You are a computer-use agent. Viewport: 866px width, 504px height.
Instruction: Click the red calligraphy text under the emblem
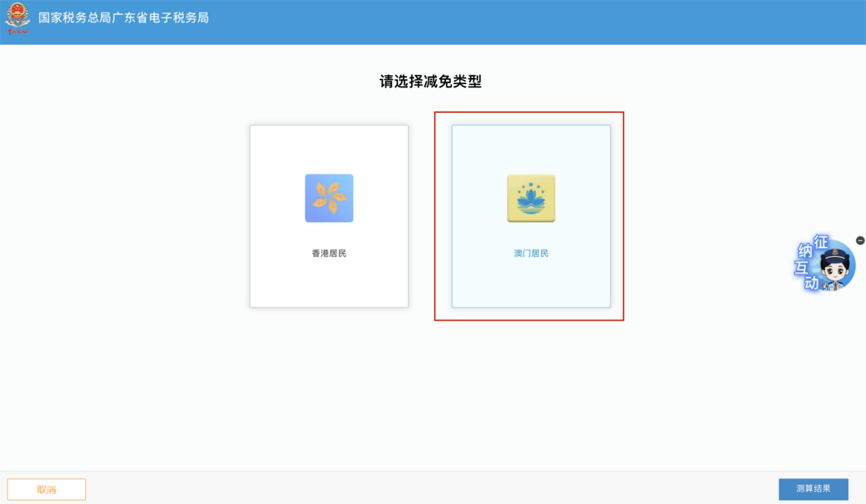(17, 31)
